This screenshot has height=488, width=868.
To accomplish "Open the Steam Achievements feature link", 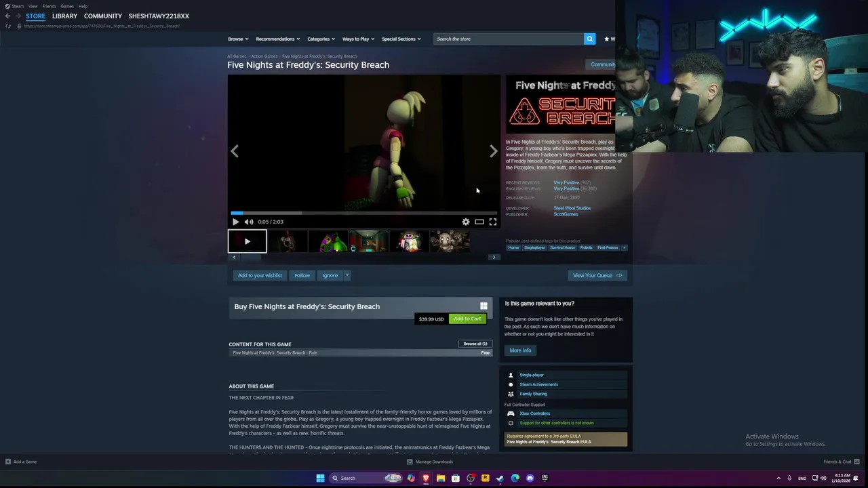I will click(x=538, y=384).
